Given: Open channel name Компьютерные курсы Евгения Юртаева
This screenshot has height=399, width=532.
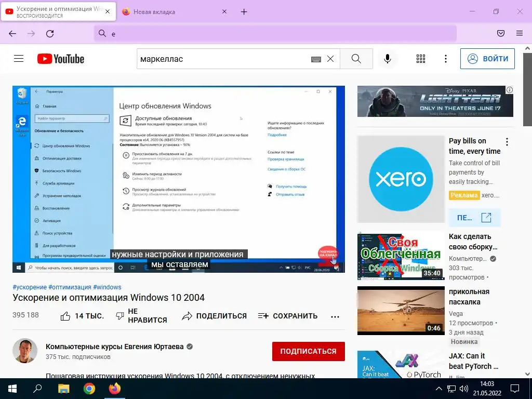Looking at the screenshot, I should pos(115,347).
